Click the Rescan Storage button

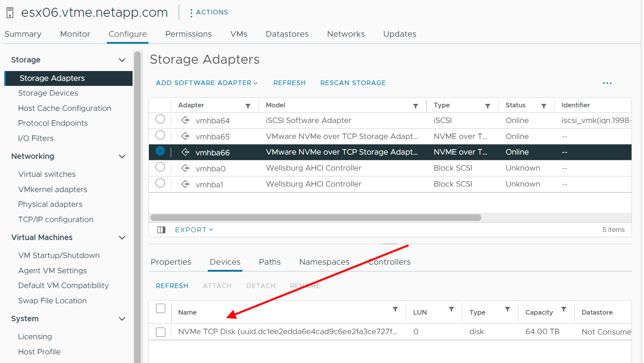coord(353,83)
